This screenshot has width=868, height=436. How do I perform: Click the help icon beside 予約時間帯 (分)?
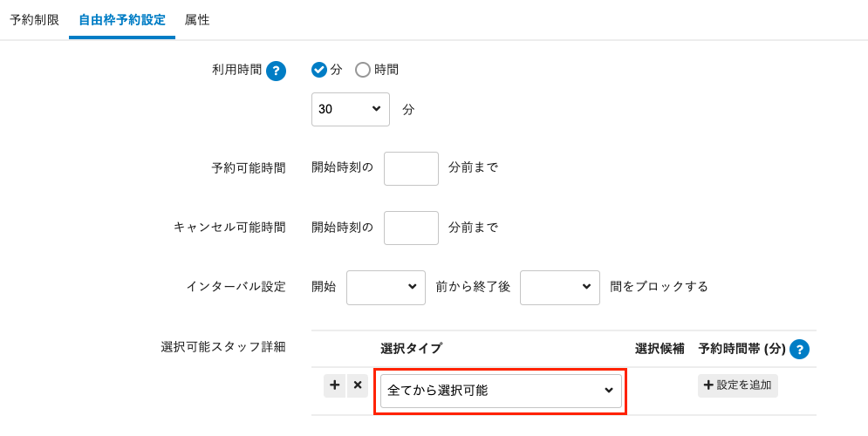click(799, 350)
